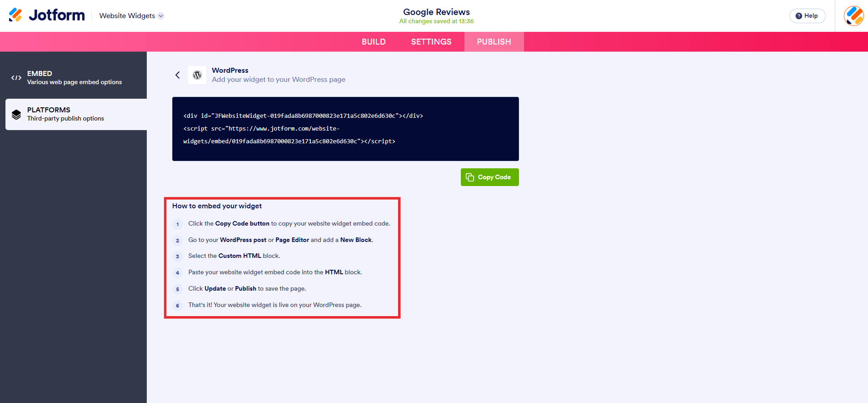Click the embed code brackets icon
The image size is (868, 403).
point(16,78)
